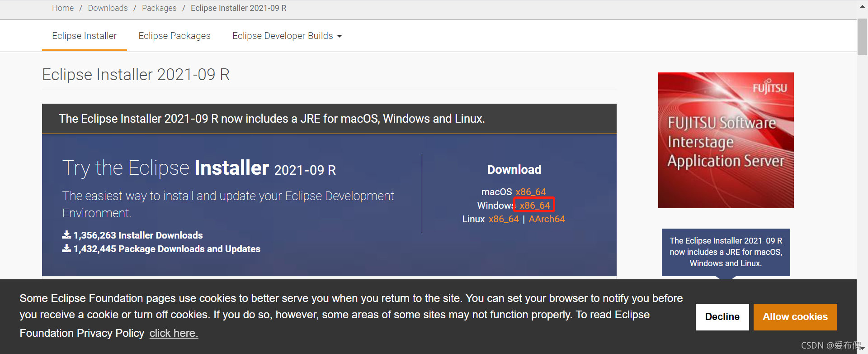The height and width of the screenshot is (354, 868).
Task: Decline cookies button
Action: [722, 317]
